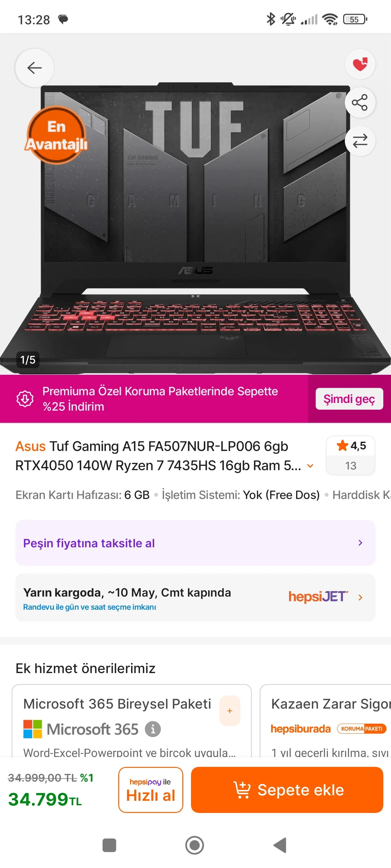
Task: Tap the Premium protection badge icon
Action: pos(25,398)
